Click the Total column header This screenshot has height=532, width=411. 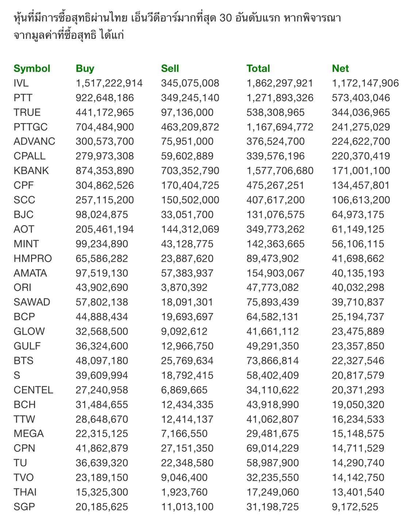click(258, 68)
